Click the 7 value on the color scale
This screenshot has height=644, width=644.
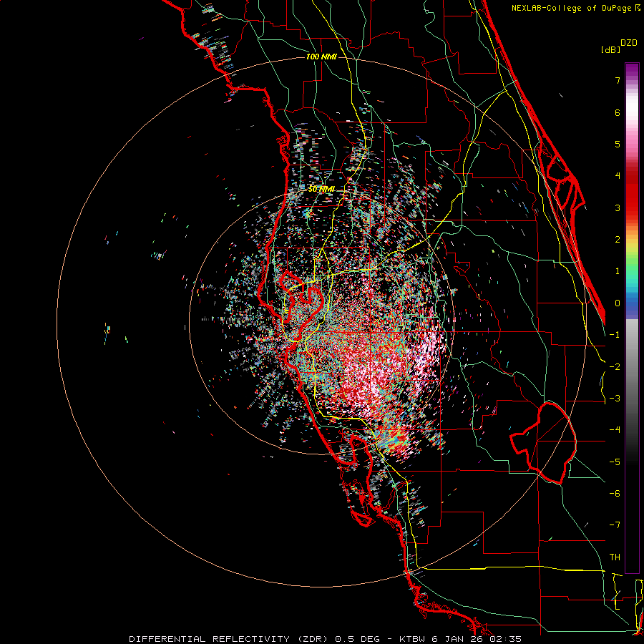pos(618,80)
